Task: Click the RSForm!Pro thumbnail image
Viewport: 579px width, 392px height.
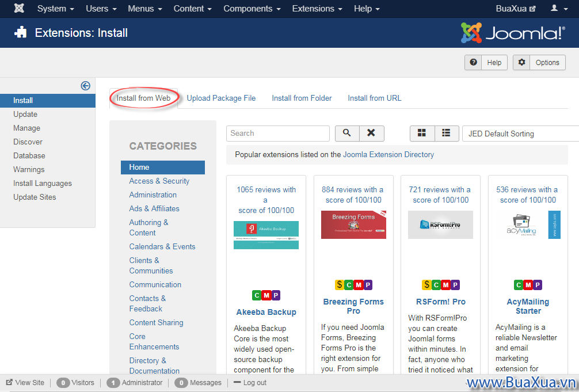Action: [x=440, y=224]
